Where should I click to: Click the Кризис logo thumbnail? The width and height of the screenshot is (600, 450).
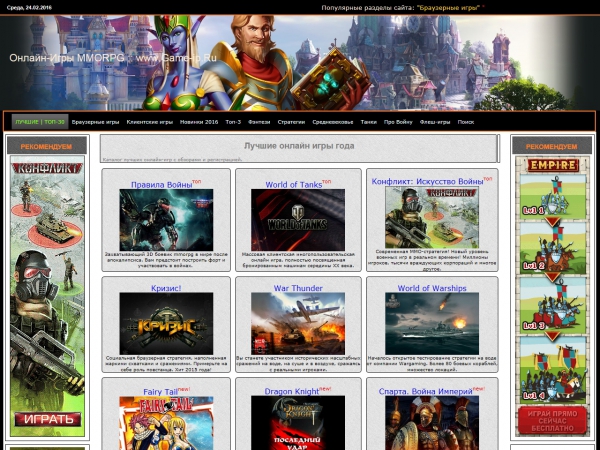[x=166, y=324]
